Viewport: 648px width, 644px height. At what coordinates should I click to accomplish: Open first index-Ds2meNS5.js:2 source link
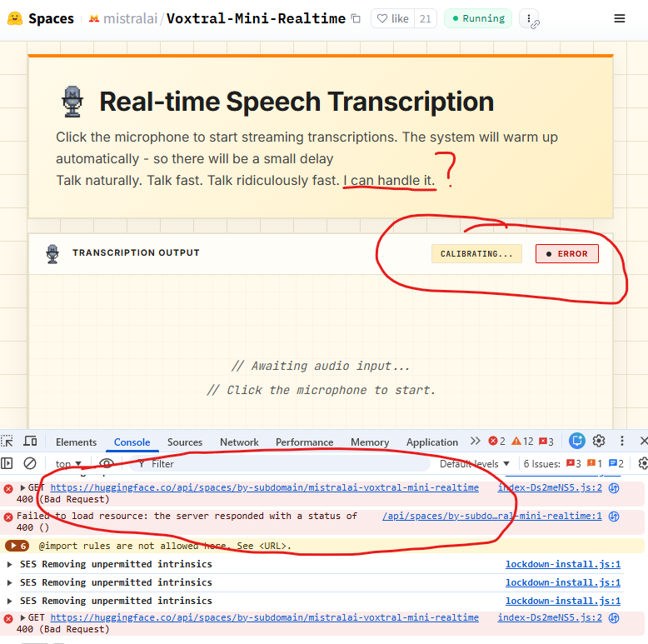click(550, 487)
